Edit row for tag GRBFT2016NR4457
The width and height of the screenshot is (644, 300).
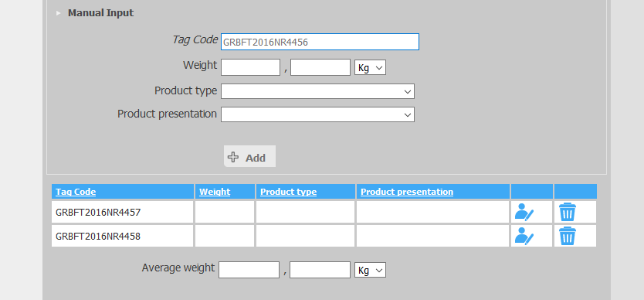[x=524, y=213]
